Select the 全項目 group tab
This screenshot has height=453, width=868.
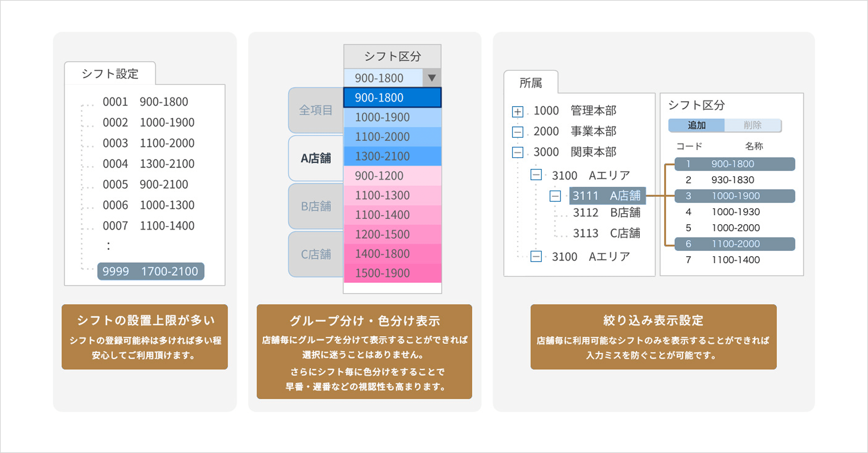[x=316, y=110]
